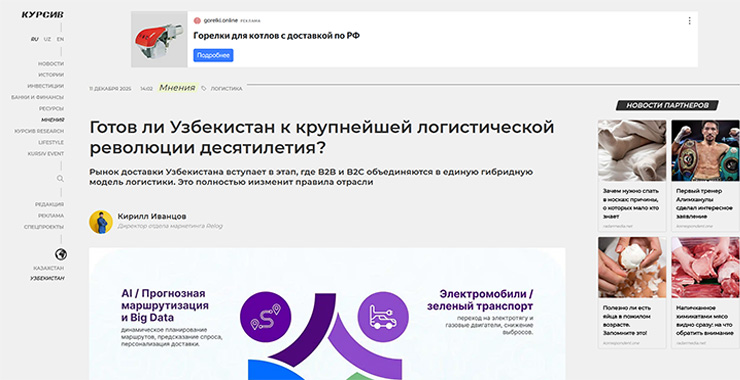
Task: Click the Мнения category label above article
Action: 177,88
